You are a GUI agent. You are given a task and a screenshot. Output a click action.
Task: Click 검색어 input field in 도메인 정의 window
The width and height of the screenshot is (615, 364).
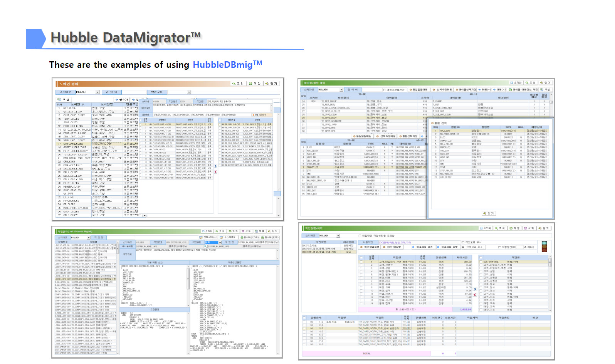coord(134,92)
